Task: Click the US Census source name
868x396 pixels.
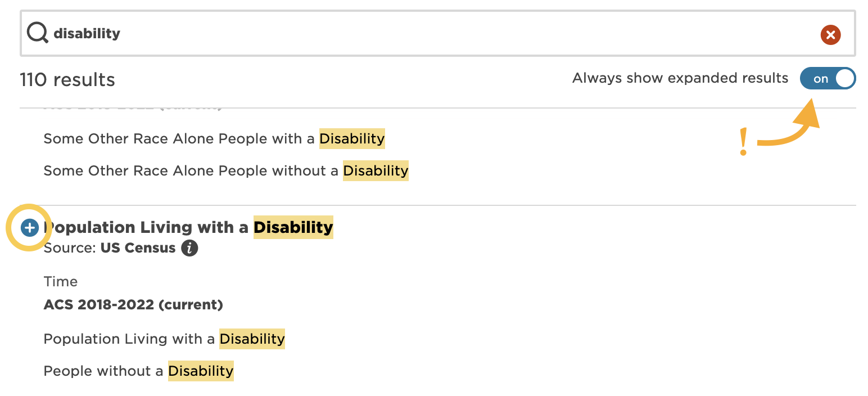Action: coord(138,248)
